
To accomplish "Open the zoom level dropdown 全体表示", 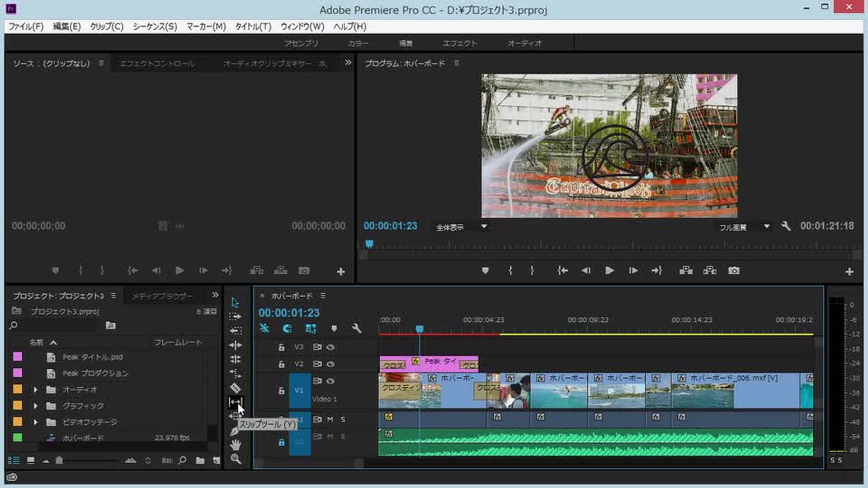I will coord(461,227).
